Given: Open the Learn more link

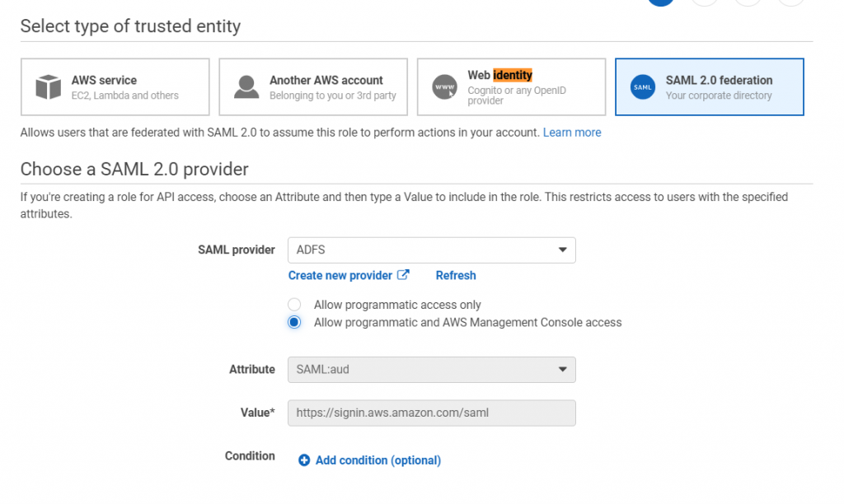Looking at the screenshot, I should pos(572,133).
